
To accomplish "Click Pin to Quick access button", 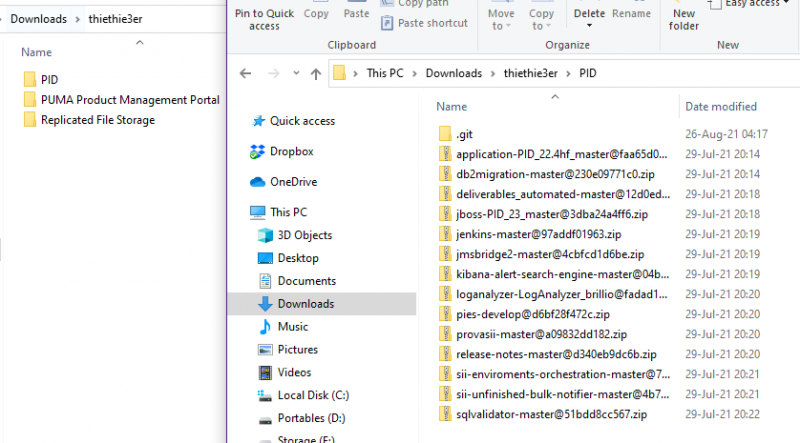I will [x=264, y=20].
